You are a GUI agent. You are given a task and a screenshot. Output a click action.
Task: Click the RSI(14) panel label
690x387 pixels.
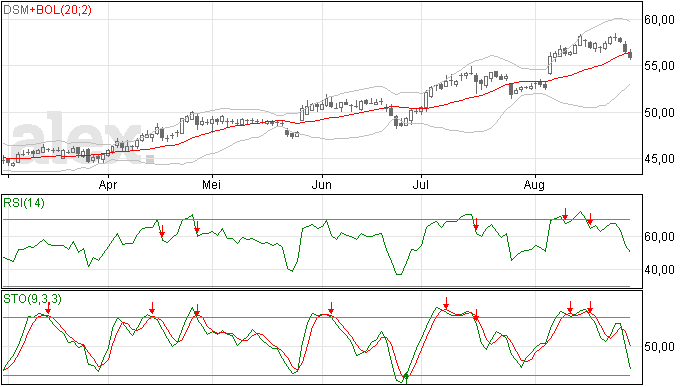point(24,203)
